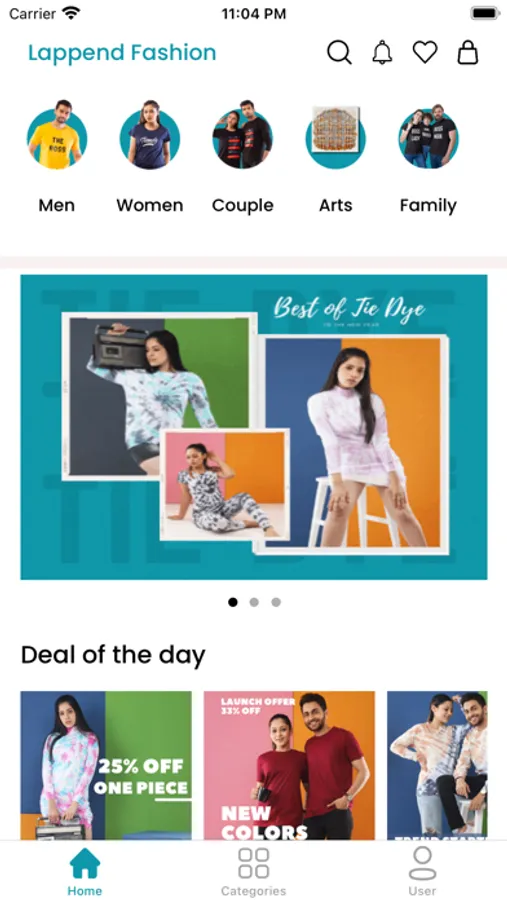The width and height of the screenshot is (507, 900).
Task: Select the third carousel page dot
Action: tap(276, 602)
